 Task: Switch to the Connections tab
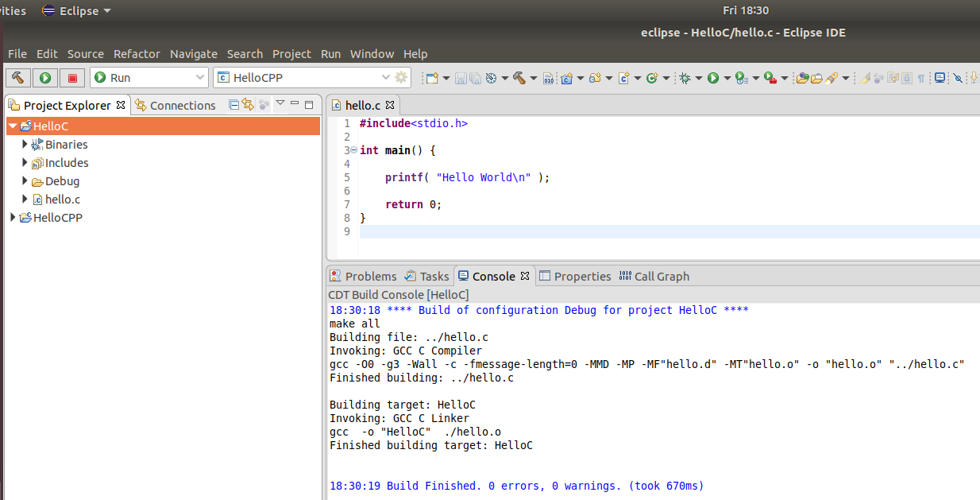coord(175,105)
